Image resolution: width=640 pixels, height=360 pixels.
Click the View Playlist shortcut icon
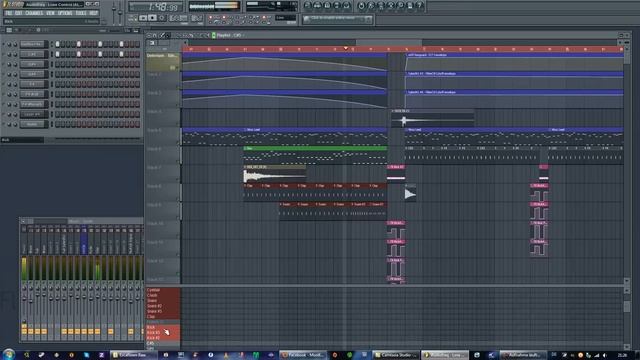click(x=307, y=5)
